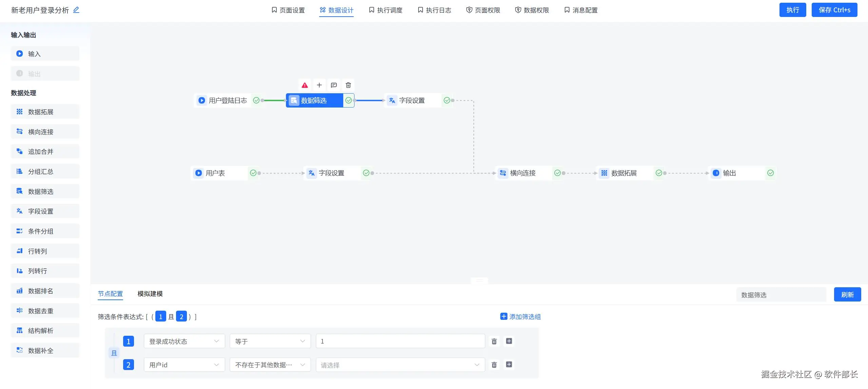Switch to 模拟建模 tab
Screen dimensions: 868x389
[150, 294]
